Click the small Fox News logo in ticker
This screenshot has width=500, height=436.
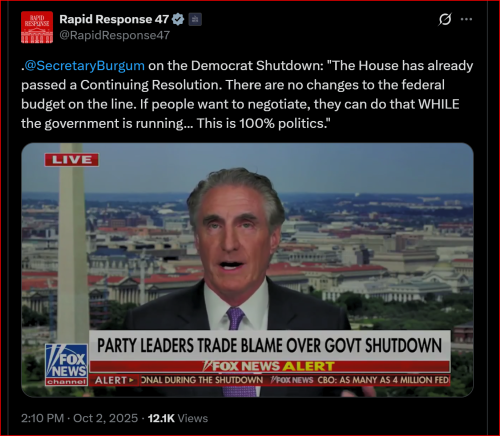[292, 380]
